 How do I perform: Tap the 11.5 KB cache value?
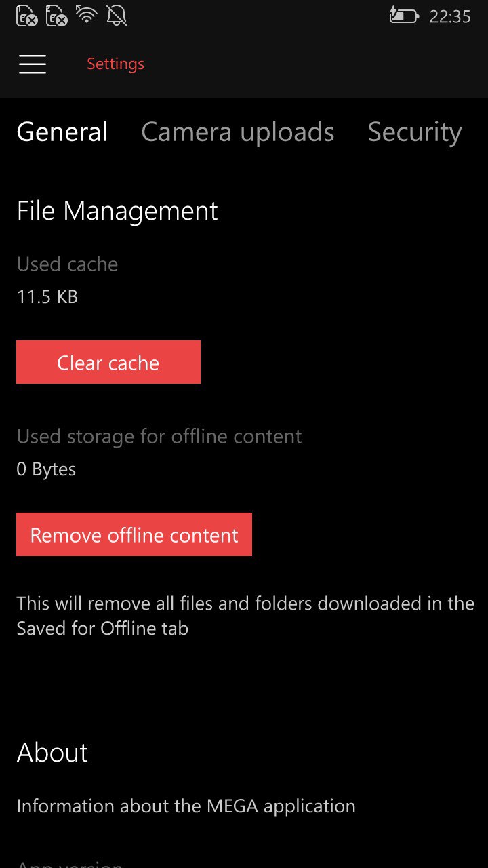pos(47,296)
